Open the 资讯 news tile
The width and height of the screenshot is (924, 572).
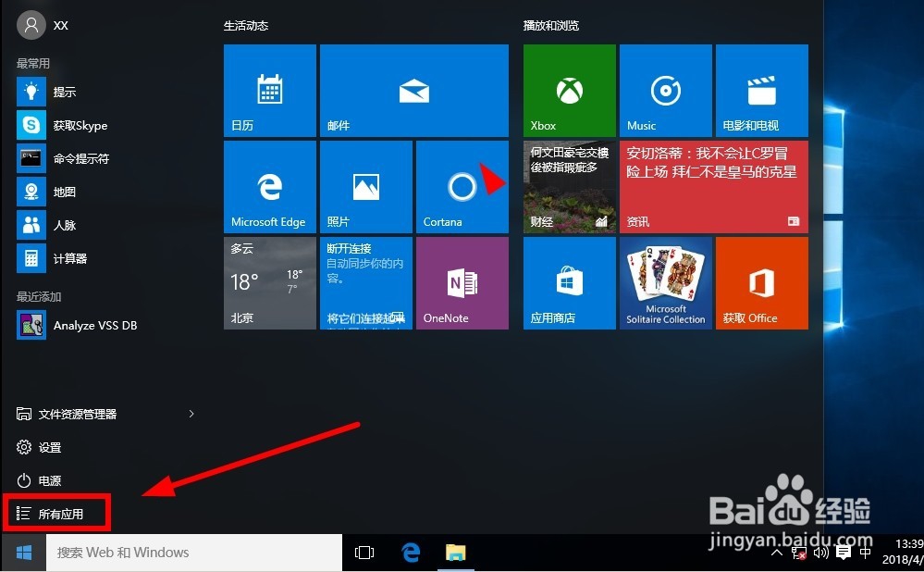click(714, 186)
